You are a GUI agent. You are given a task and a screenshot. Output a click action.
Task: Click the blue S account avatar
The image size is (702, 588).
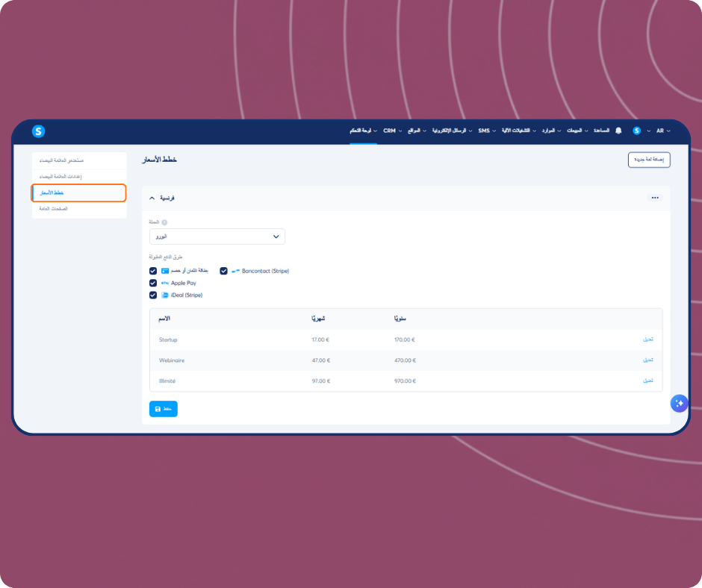coord(636,131)
